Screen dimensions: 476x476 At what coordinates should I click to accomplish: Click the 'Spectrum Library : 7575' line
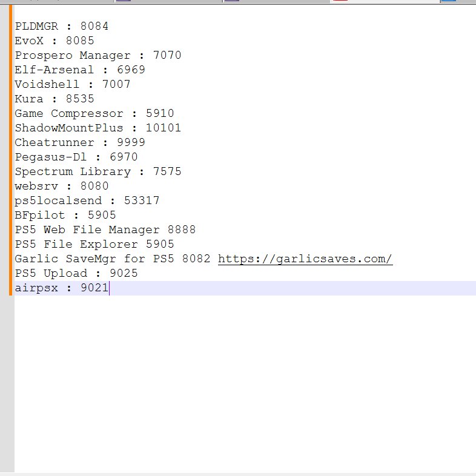point(98,172)
